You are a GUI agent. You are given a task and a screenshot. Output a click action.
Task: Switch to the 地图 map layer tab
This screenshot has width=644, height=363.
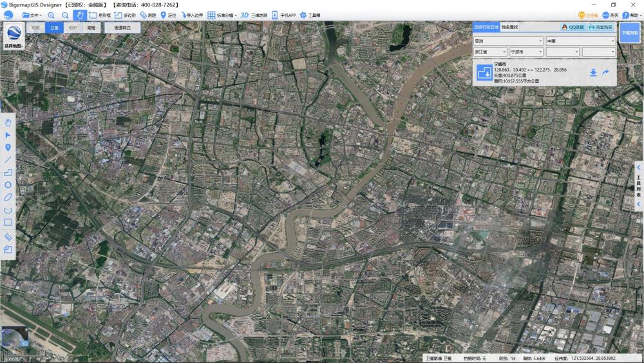35,28
